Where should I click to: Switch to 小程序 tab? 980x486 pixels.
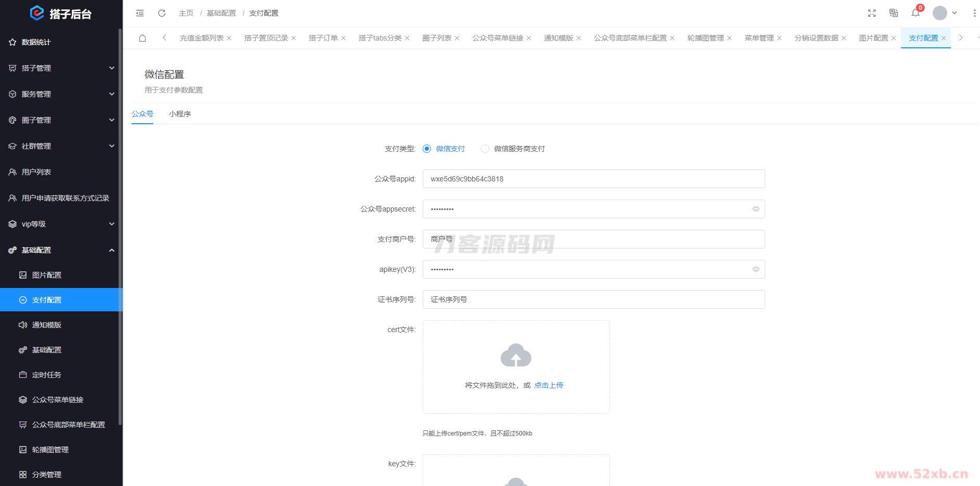point(180,114)
